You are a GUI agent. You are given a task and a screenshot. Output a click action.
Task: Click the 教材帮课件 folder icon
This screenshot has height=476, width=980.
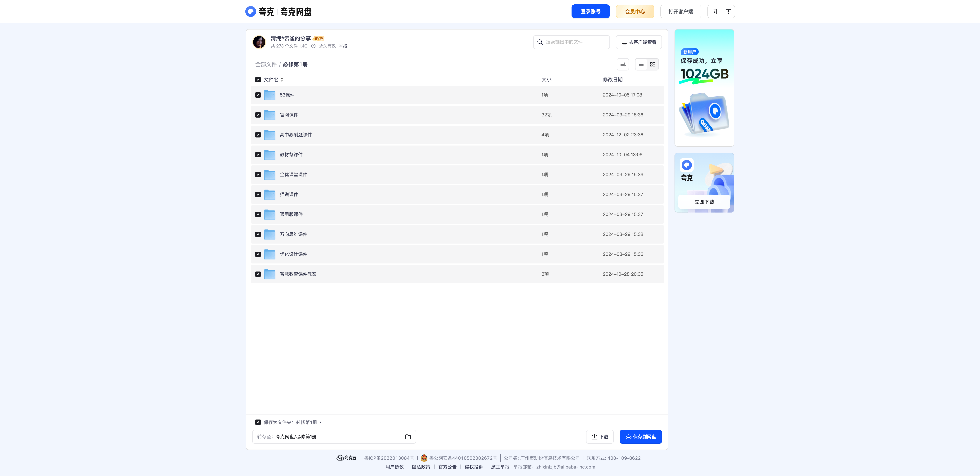point(270,155)
